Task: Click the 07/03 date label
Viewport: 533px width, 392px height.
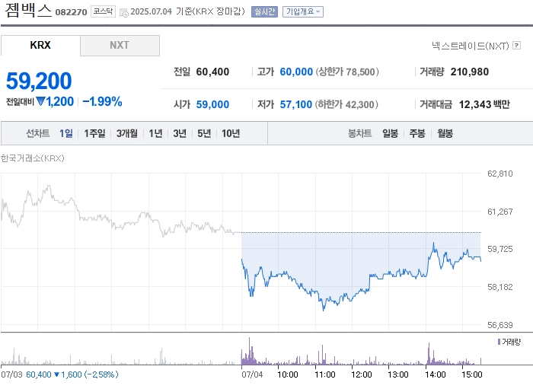Action: (11, 374)
